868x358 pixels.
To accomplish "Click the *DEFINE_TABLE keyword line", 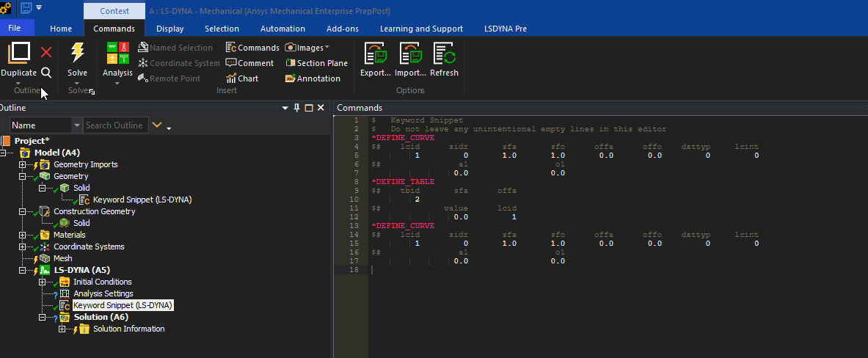I will point(402,181).
